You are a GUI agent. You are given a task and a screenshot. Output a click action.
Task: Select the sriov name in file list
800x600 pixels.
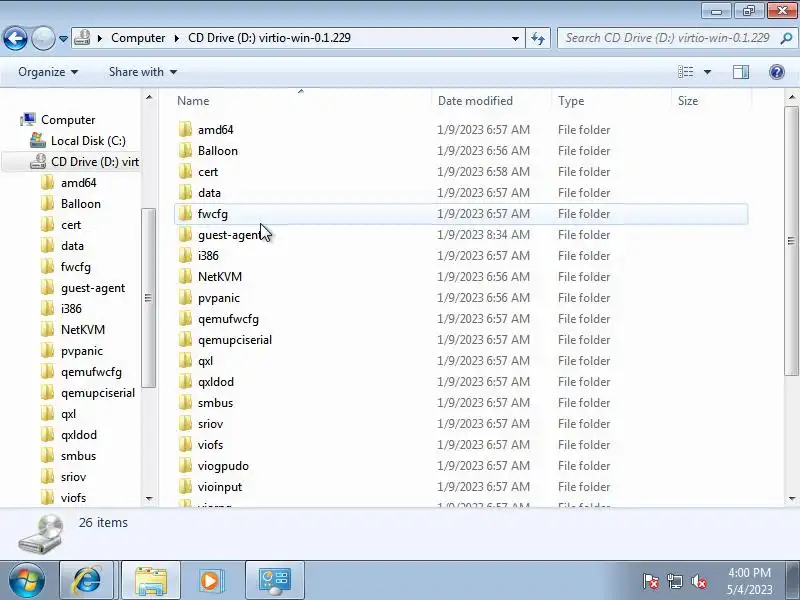pos(210,423)
